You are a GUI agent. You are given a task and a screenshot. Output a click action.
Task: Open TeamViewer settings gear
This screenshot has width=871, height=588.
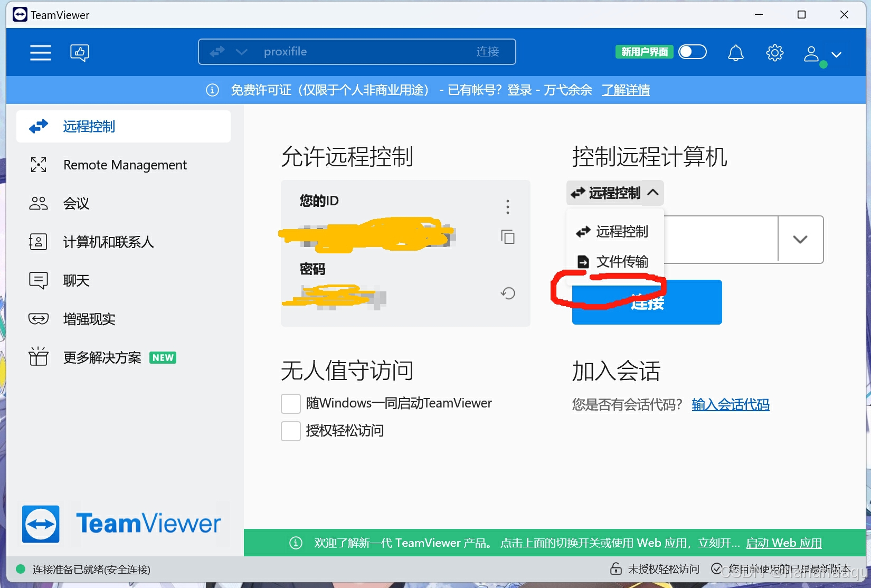click(774, 52)
